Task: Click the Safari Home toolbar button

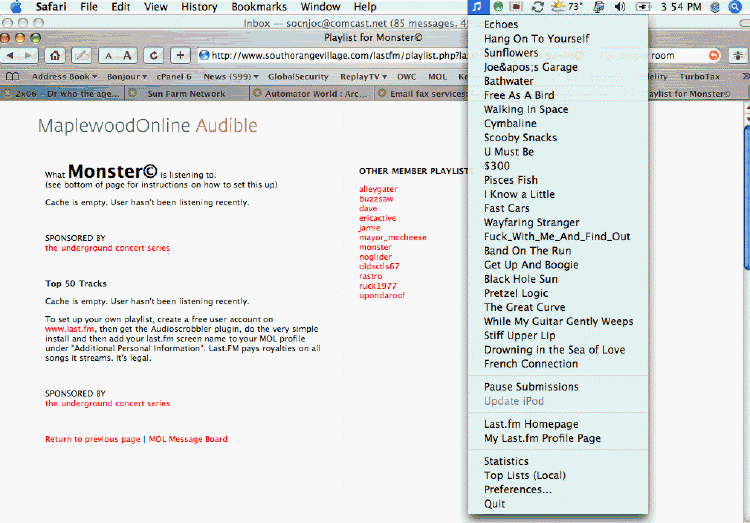Action: click(55, 56)
